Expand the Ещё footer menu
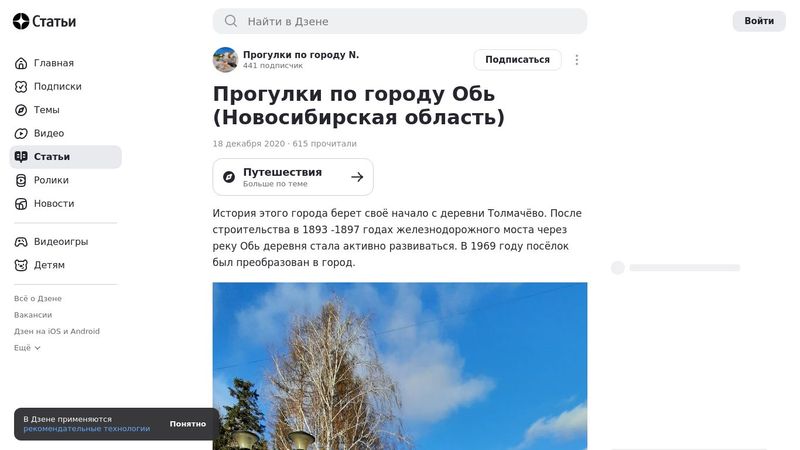Screen dimensions: 800x450 coord(27,347)
